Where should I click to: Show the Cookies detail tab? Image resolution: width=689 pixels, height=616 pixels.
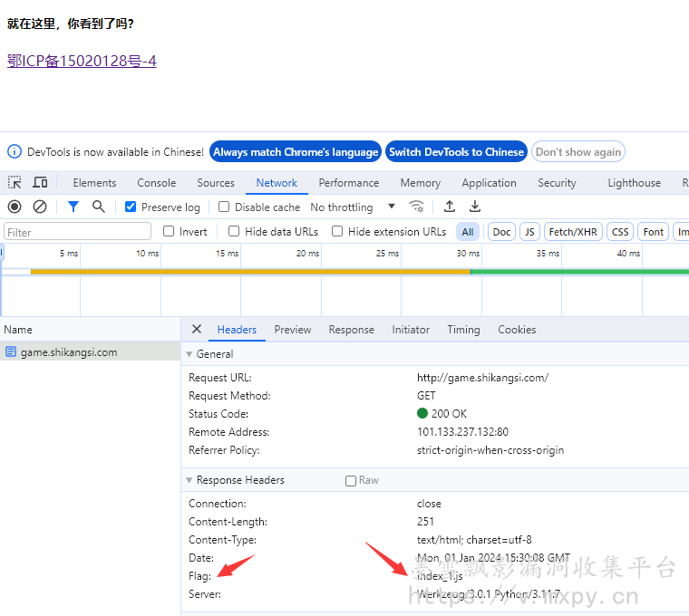coord(517,330)
